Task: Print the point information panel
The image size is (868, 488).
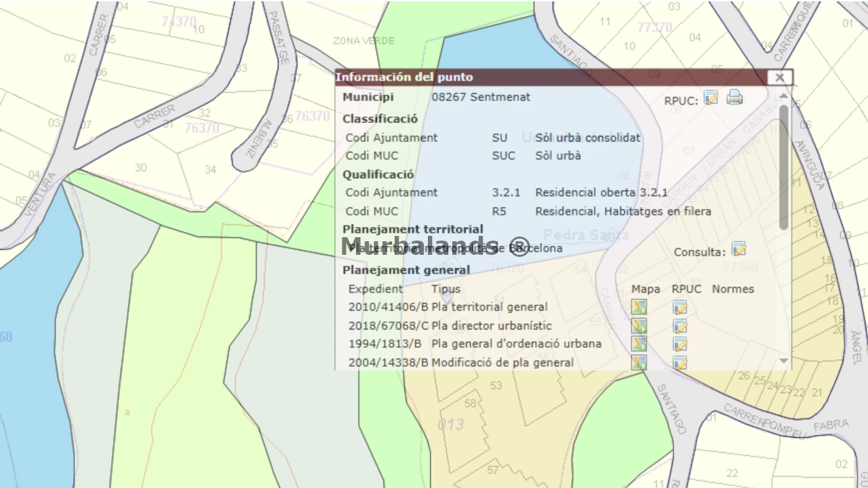Action: coord(734,98)
